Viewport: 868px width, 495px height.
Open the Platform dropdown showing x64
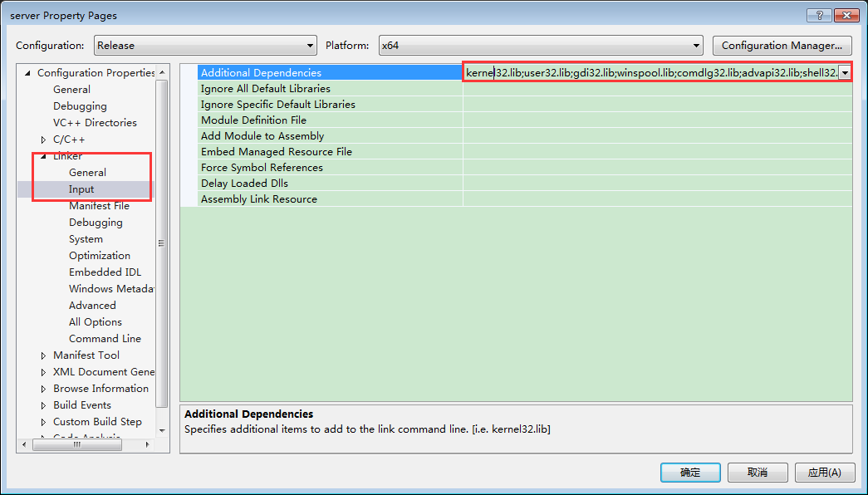pos(695,45)
